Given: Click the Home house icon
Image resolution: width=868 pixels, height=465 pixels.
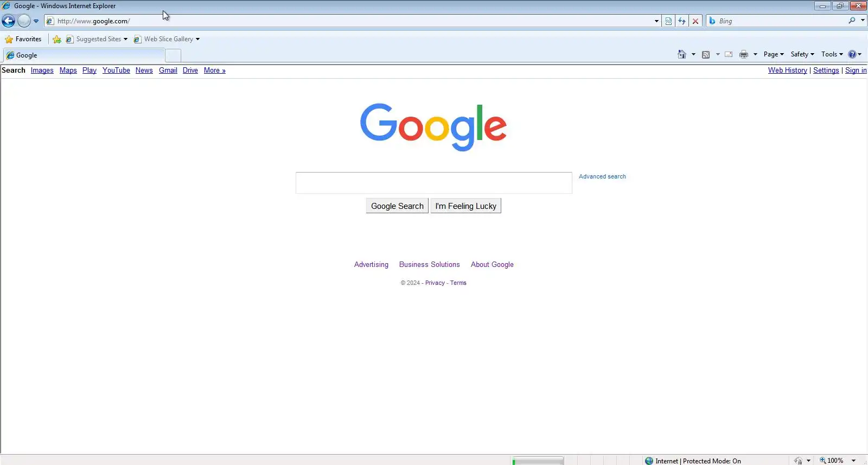Looking at the screenshot, I should point(682,54).
